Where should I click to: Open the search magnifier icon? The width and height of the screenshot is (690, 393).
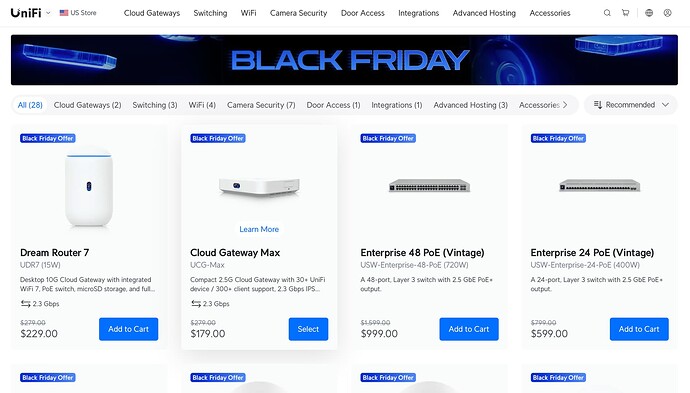coord(607,13)
